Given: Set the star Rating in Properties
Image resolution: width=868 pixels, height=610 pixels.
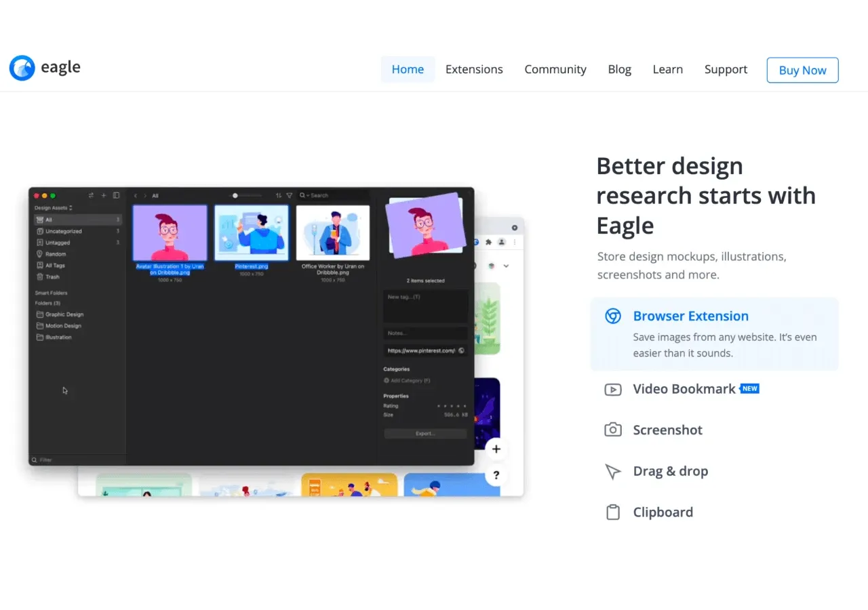Looking at the screenshot, I should click(452, 406).
